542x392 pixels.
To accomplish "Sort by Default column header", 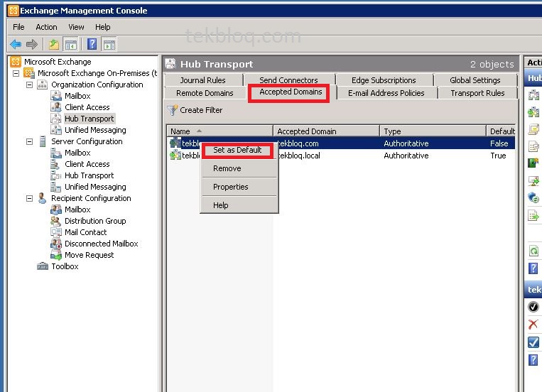I will click(x=501, y=131).
